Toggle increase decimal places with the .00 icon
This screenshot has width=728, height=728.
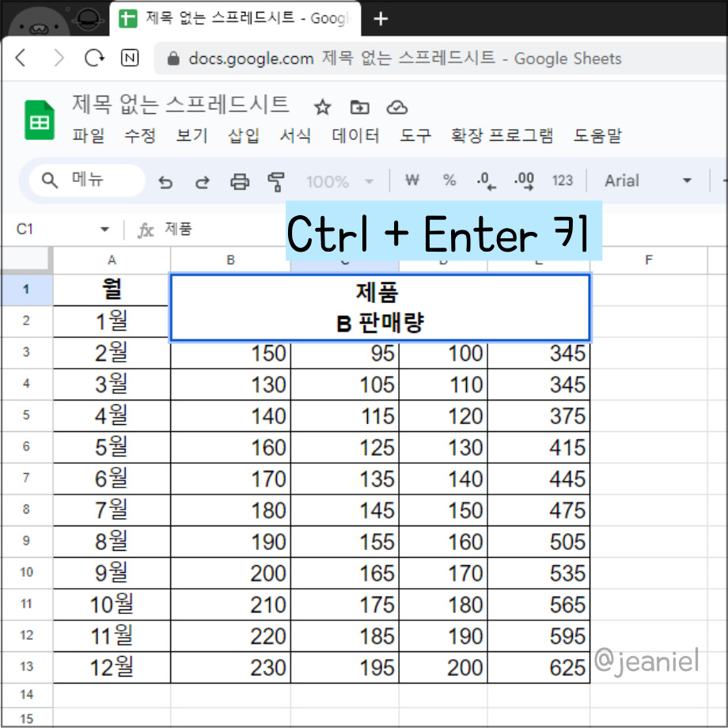[x=522, y=181]
